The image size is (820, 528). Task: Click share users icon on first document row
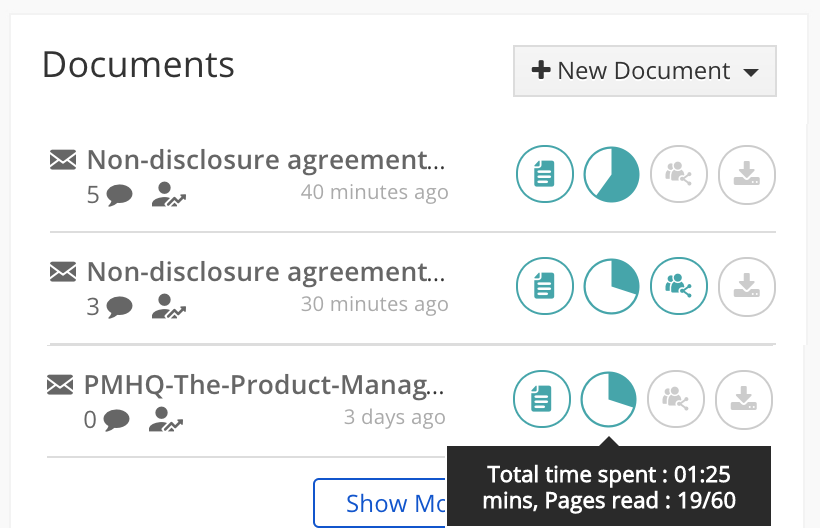click(679, 174)
